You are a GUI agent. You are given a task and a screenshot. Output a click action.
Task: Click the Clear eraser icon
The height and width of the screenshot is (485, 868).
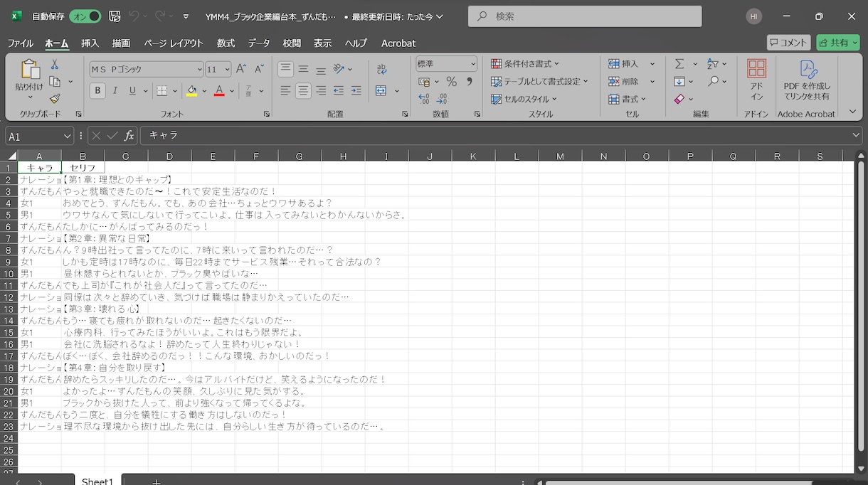click(679, 99)
